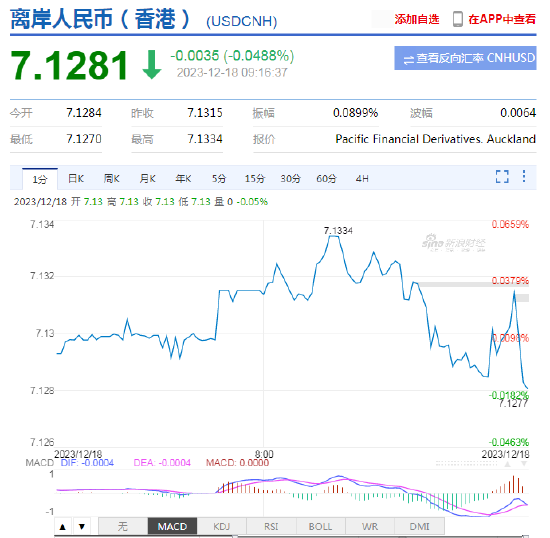The image size is (550, 538).
Task: Click small gray up arrow above MACD chart
Action: coord(507,464)
